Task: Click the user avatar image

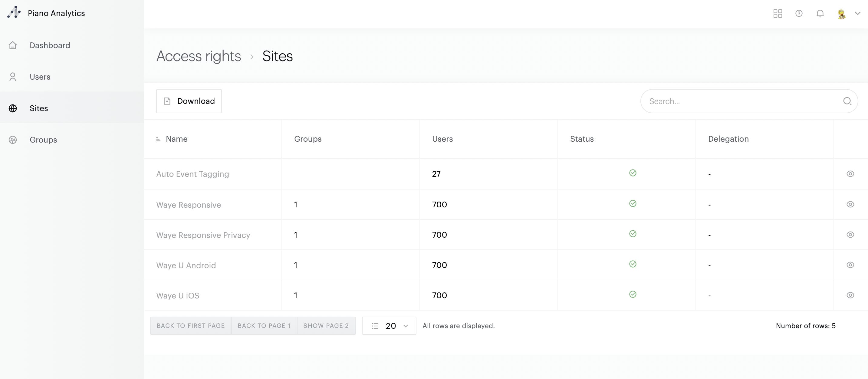Action: point(841,14)
